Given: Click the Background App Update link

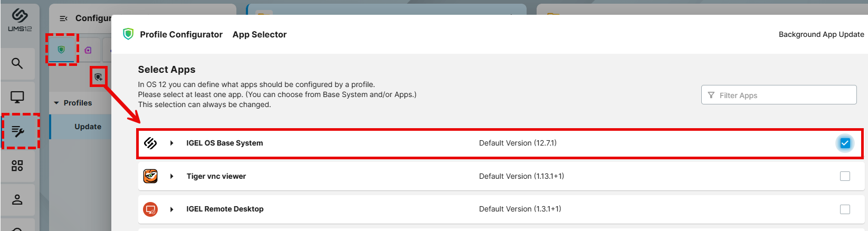Looking at the screenshot, I should 821,34.
